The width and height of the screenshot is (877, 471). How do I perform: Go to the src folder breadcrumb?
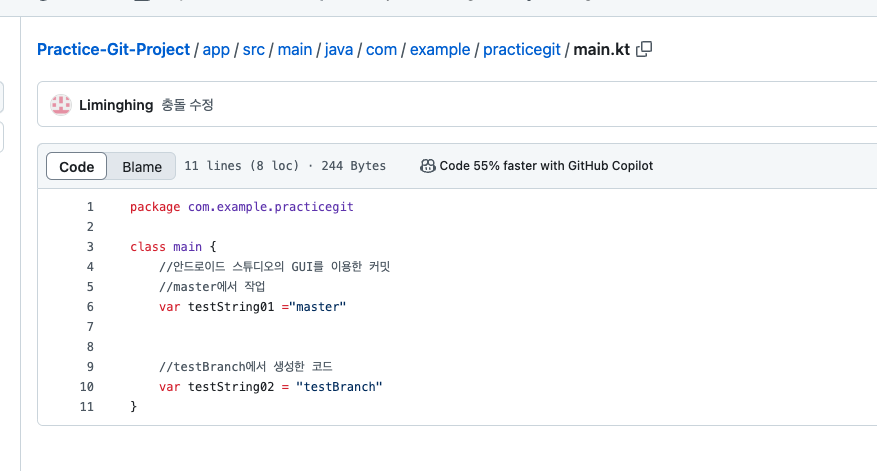tap(254, 49)
